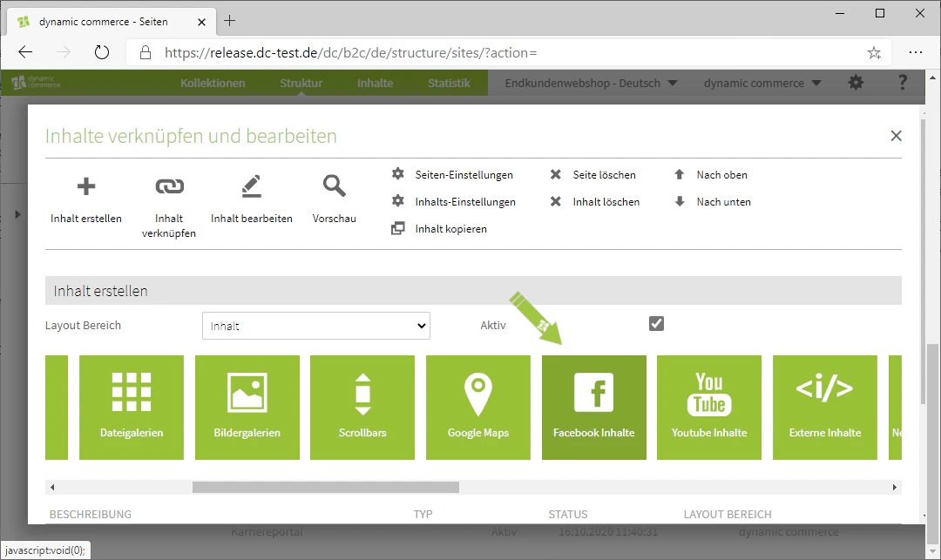
Task: Click the Inhalt verknüpfen chain icon
Action: (x=169, y=186)
